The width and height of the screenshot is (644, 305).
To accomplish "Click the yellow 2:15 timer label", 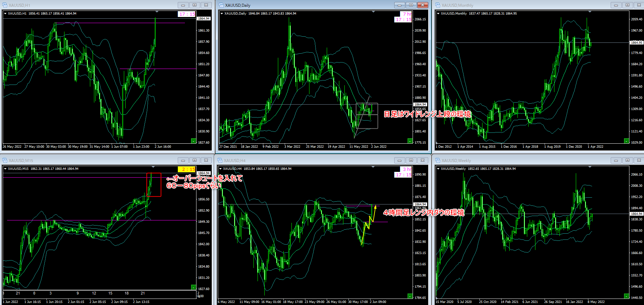I will coord(187,169).
